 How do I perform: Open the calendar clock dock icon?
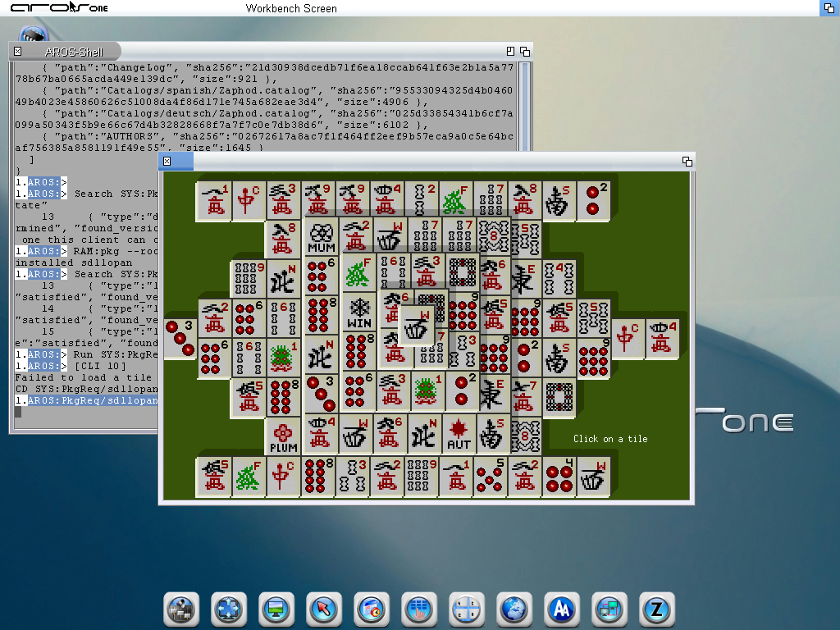[x=372, y=609]
